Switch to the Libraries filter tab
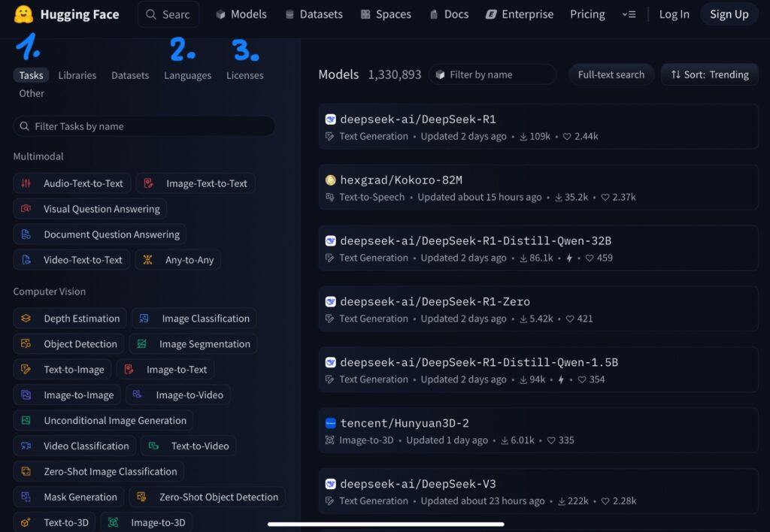Viewport: 770px width, 532px height. tap(77, 75)
